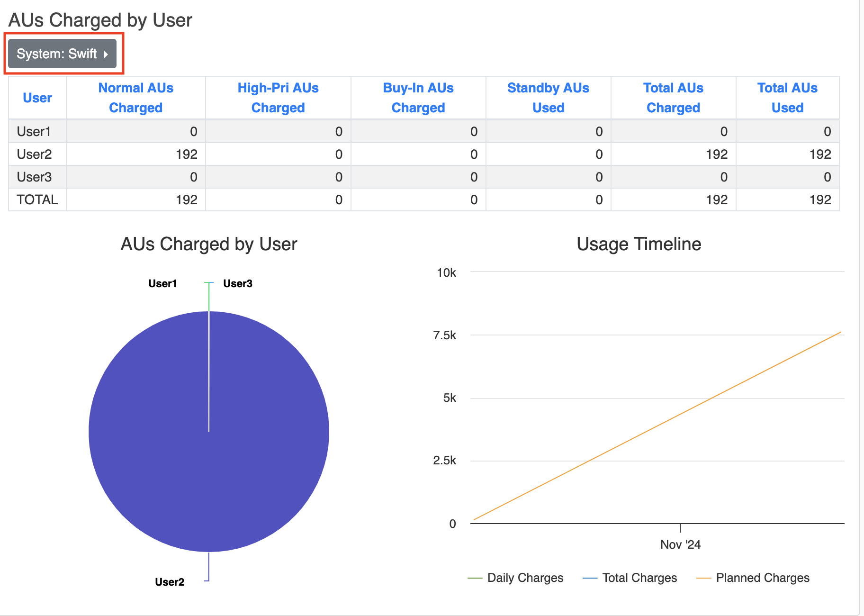Click the Nov '24 axis tick label
Image resolution: width=864 pixels, height=616 pixels.
680,544
